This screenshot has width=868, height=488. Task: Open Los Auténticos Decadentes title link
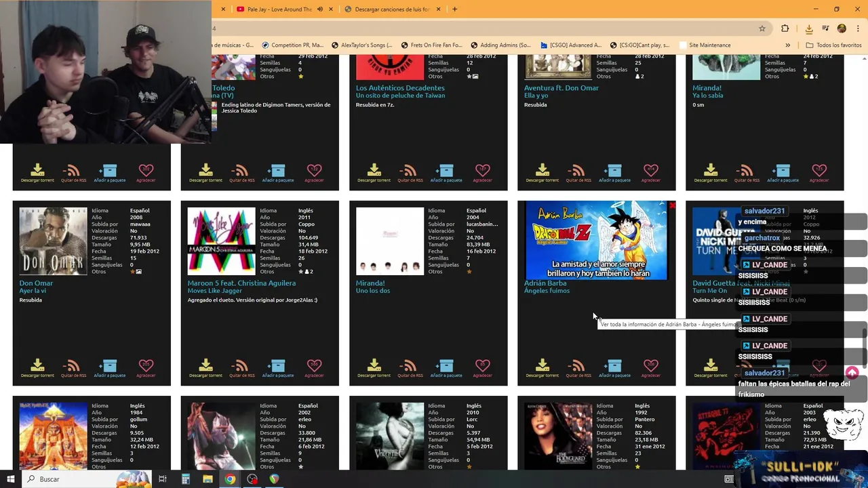(x=400, y=88)
